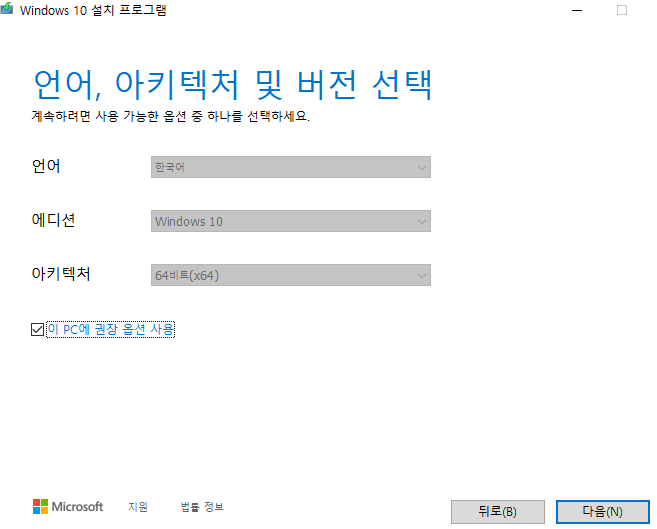Click the '언어, 아키텍처 및 버전 선택' heading
657x529 pixels.
(x=233, y=85)
